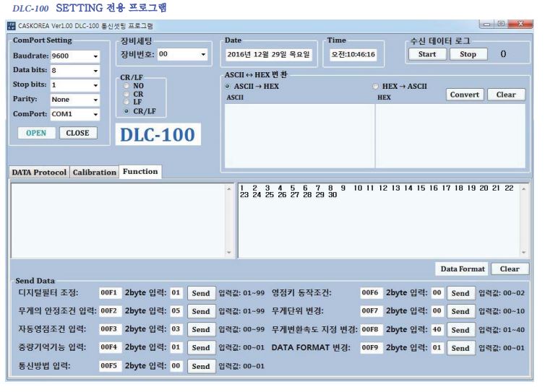
Task: Click the Data Format button
Action: click(463, 269)
